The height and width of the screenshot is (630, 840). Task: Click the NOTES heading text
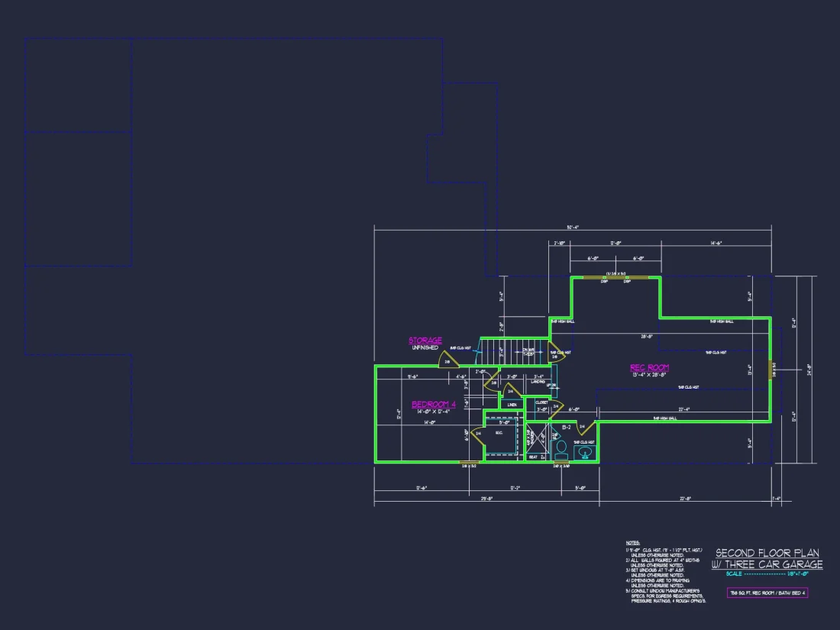(632, 543)
